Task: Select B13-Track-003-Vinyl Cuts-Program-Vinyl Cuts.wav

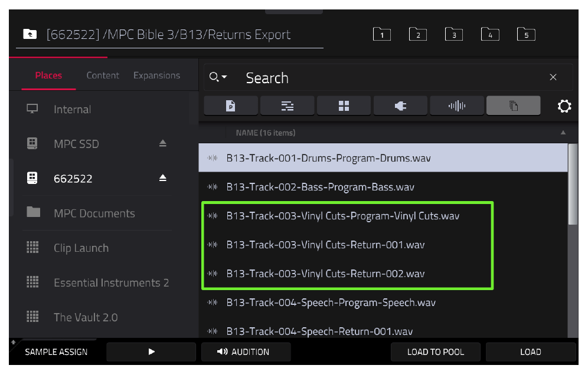Action: [383, 216]
